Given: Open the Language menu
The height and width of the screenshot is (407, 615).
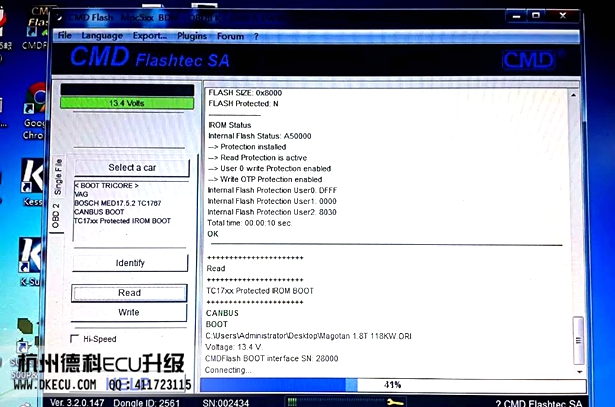Looking at the screenshot, I should [102, 36].
